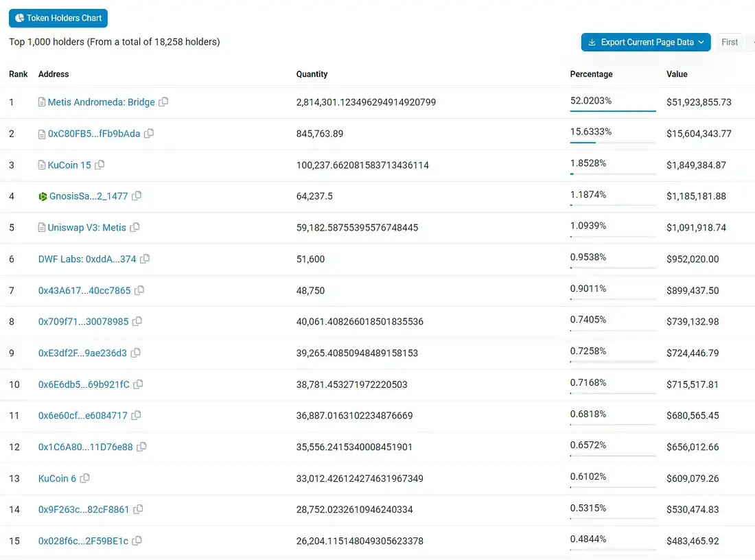This screenshot has width=755, height=560.
Task: Open holder address 0x43A617...40cc7865
Action: 84,291
